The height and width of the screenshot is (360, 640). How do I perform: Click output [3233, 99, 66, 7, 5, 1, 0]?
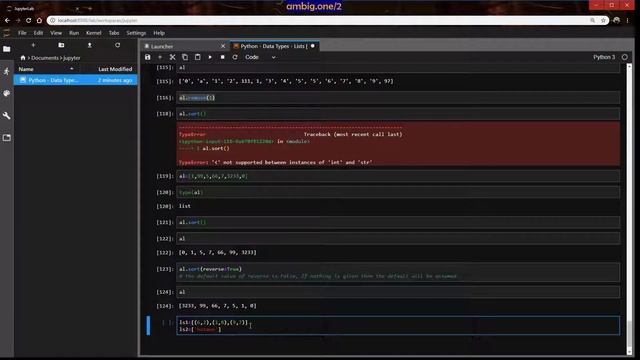point(218,306)
